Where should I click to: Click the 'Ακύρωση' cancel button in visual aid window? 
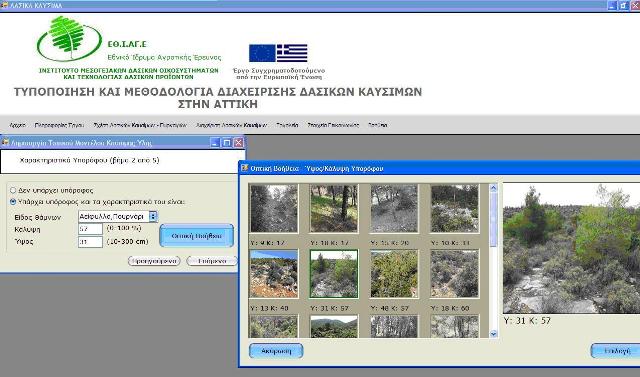point(276,351)
